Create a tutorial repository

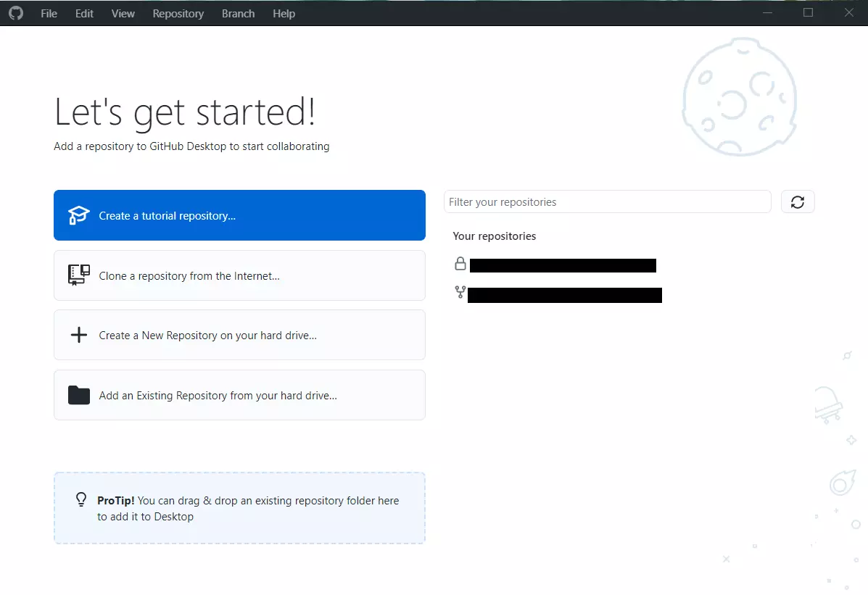click(240, 215)
